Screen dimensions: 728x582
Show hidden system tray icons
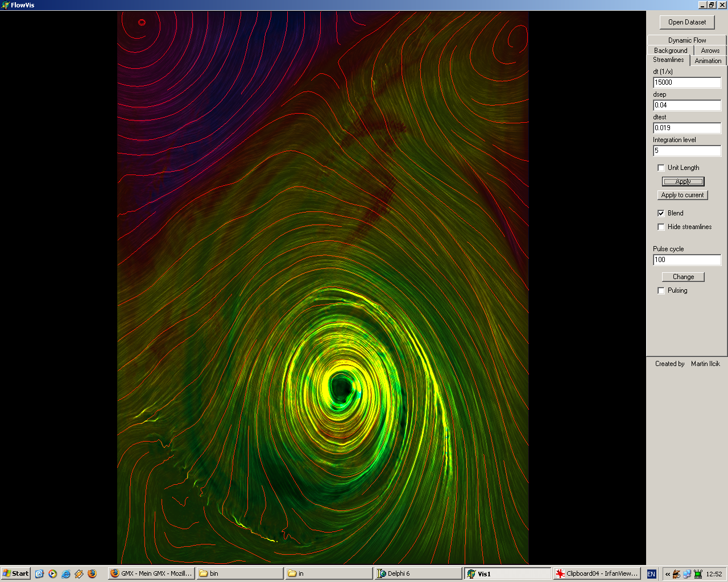[x=668, y=574]
